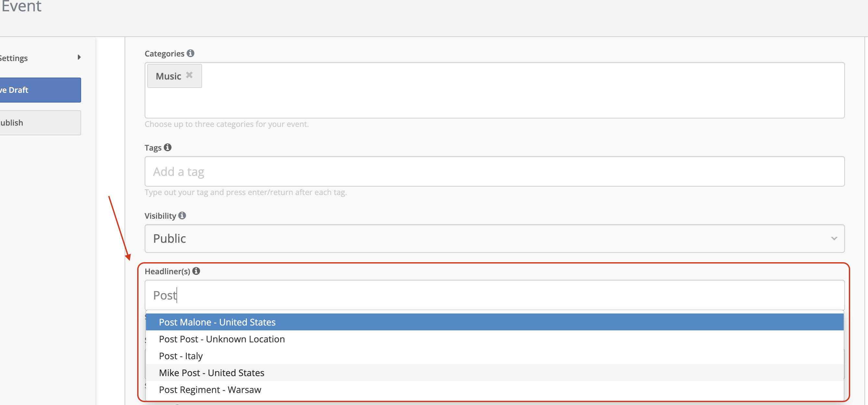Click the Headliner(s) info icon
Screen dimensions: 868x405
tap(196, 271)
